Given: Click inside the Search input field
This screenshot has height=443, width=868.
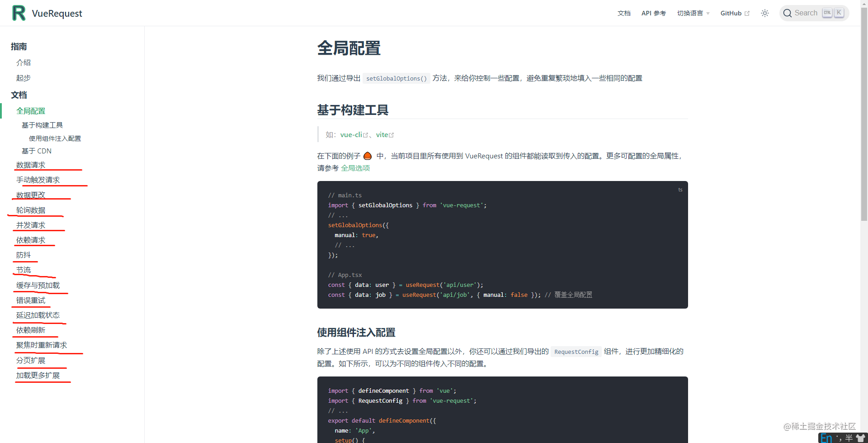Looking at the screenshot, I should point(807,13).
